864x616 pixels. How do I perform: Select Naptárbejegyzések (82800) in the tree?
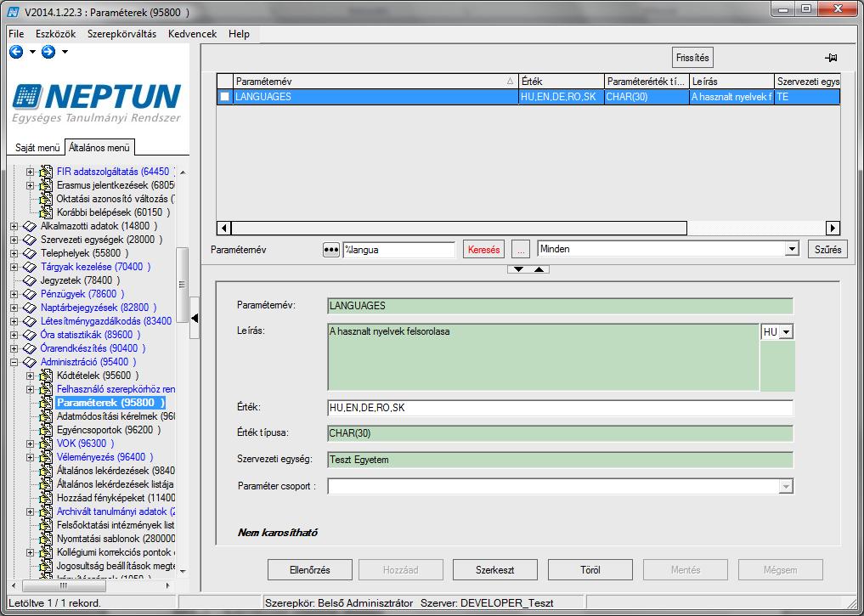[98, 308]
